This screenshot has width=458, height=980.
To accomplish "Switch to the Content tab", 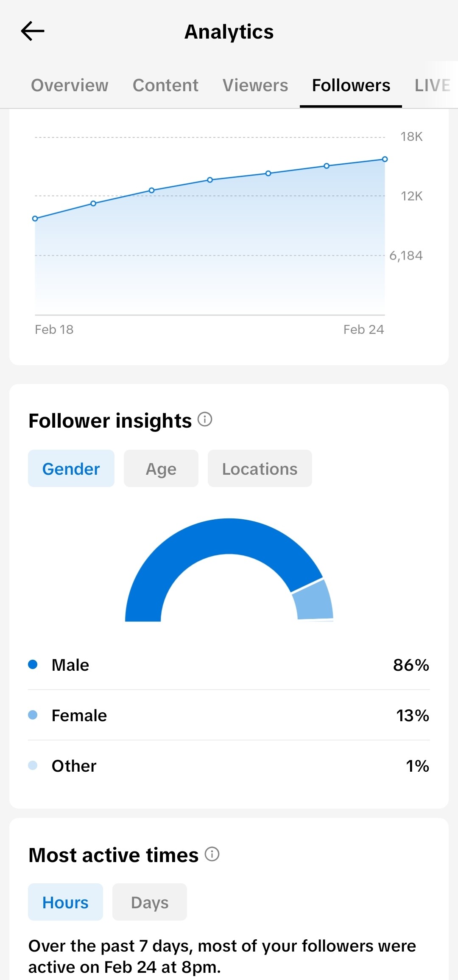I will (x=165, y=85).
